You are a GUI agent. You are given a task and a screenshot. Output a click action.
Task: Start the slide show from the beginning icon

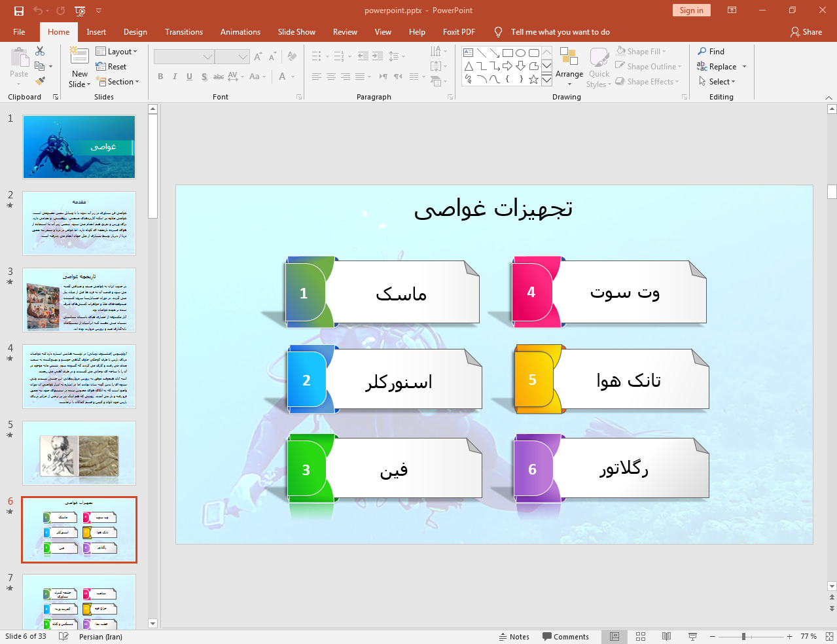(80, 10)
